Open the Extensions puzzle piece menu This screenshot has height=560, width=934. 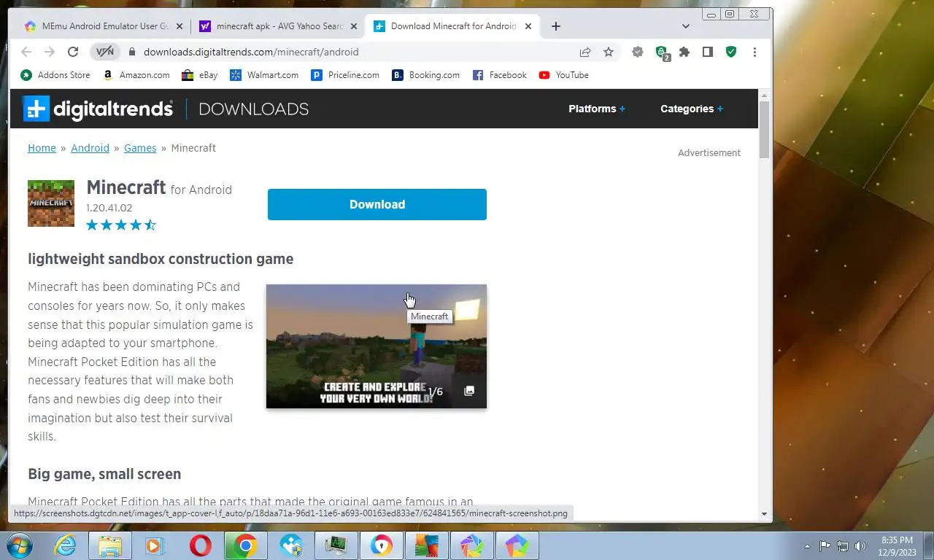pyautogui.click(x=684, y=52)
